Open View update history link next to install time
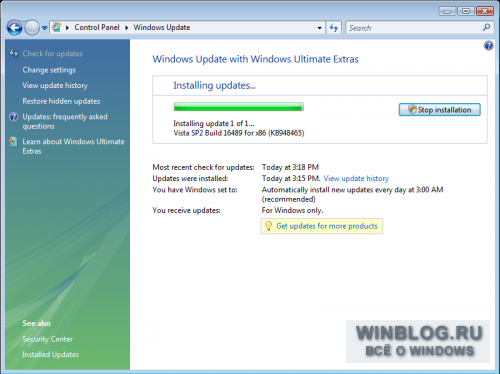This screenshot has height=374, width=500. (x=356, y=178)
